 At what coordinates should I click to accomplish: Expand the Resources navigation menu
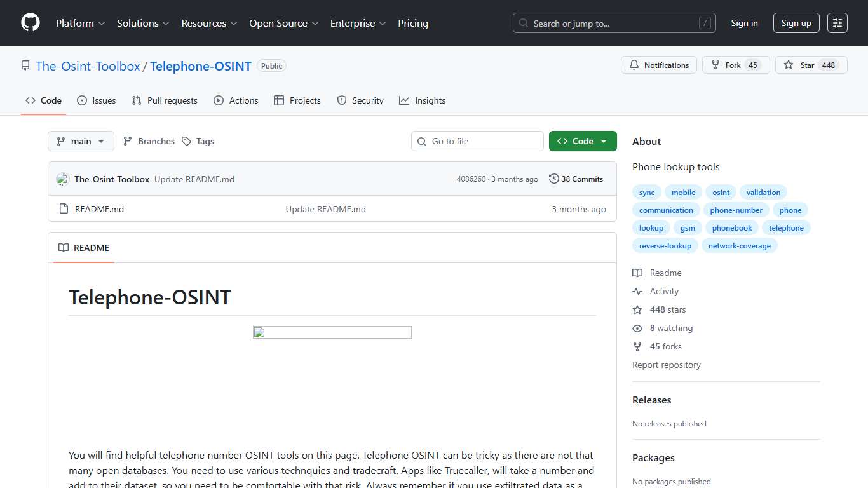208,23
